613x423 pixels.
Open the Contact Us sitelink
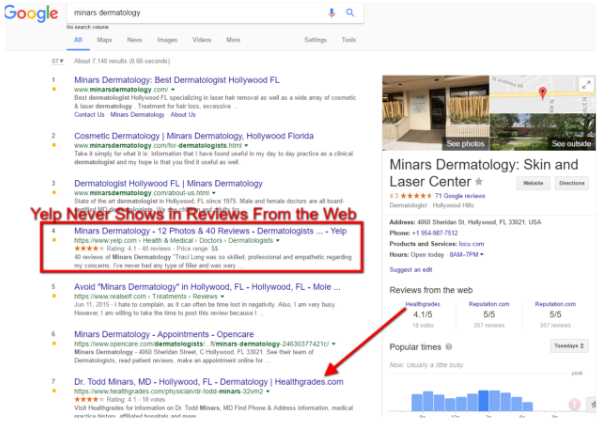coord(89,115)
